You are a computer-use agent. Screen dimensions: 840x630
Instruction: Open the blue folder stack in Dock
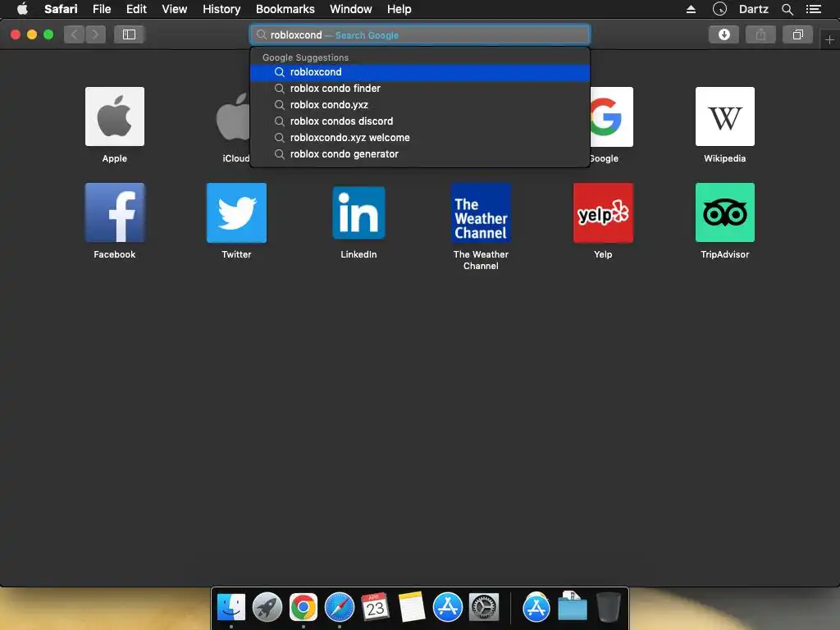[572, 607]
